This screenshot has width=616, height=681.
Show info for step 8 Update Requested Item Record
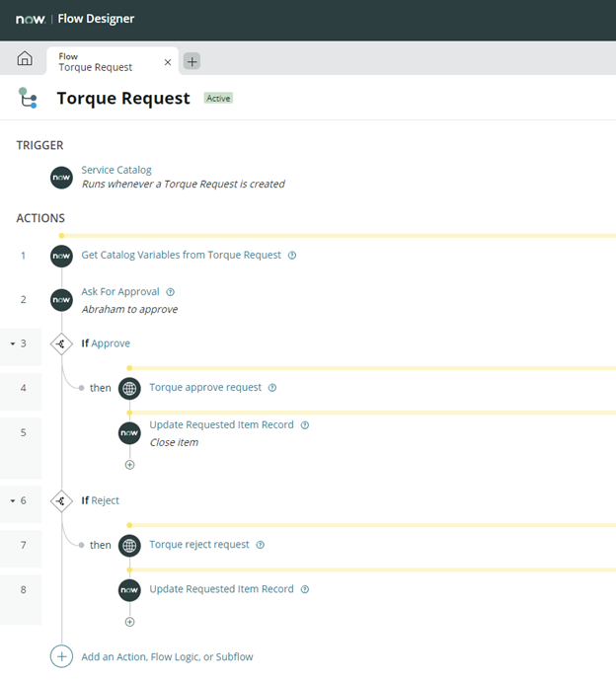[x=305, y=589]
